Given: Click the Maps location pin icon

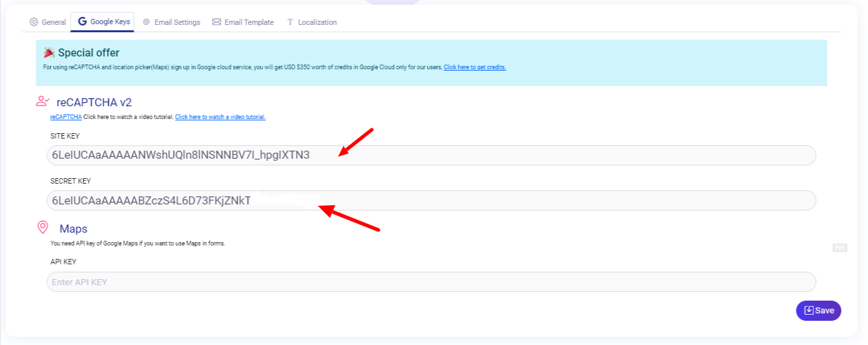Looking at the screenshot, I should pos(42,227).
